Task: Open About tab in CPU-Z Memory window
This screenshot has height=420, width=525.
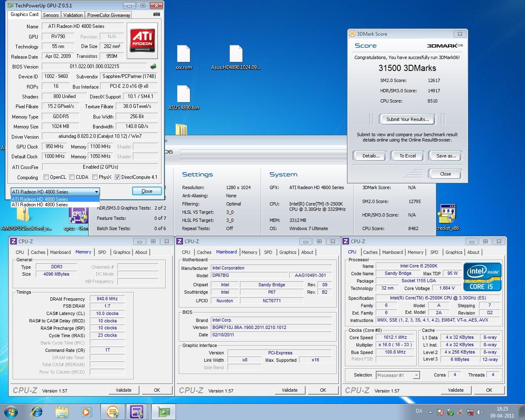Action: tap(141, 252)
